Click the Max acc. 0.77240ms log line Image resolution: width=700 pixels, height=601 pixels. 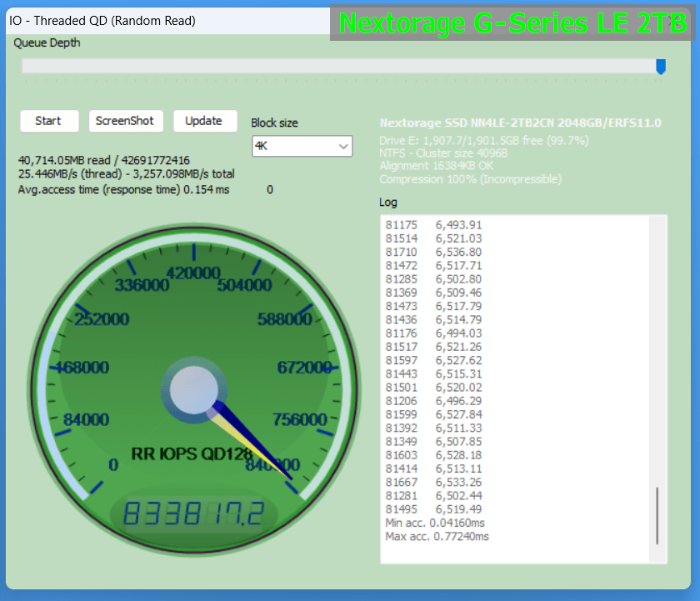(437, 537)
